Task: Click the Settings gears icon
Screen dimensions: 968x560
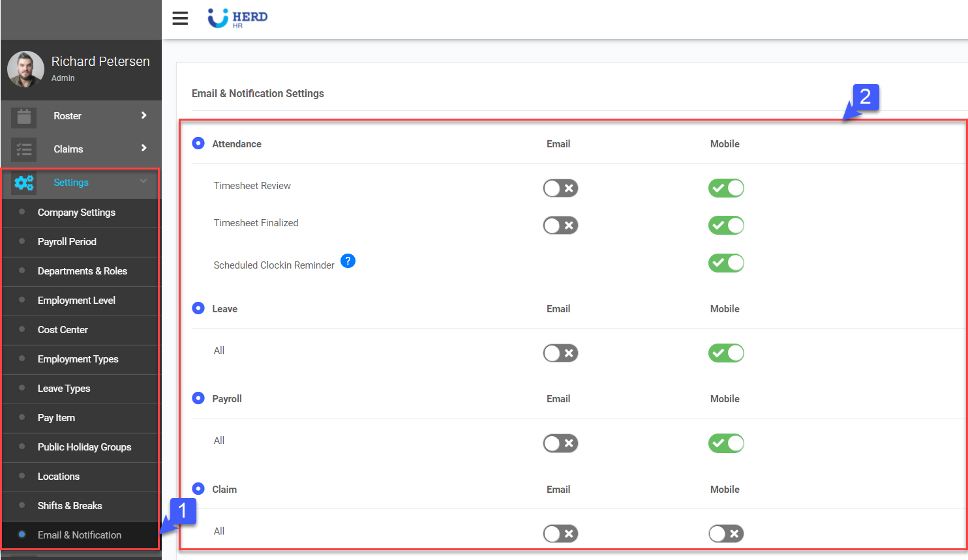Action: click(x=24, y=183)
